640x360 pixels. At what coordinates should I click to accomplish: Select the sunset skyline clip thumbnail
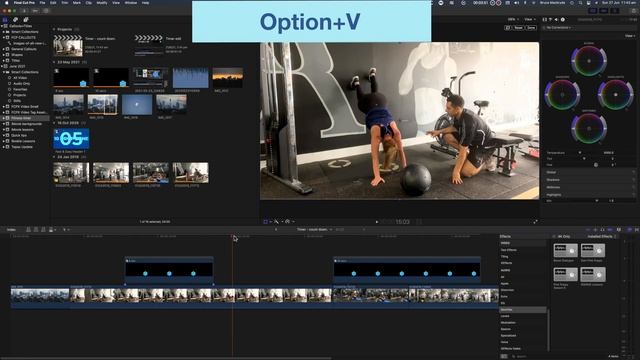tap(228, 78)
